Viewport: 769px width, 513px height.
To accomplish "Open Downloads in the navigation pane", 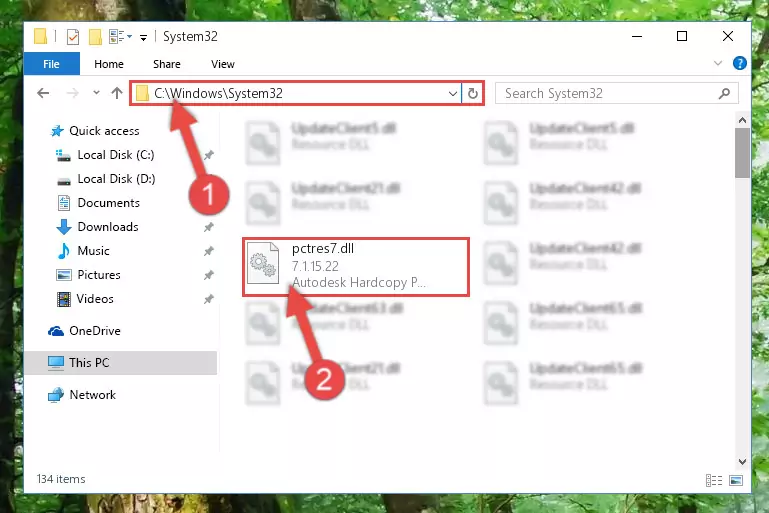I will pyautogui.click(x=108, y=227).
